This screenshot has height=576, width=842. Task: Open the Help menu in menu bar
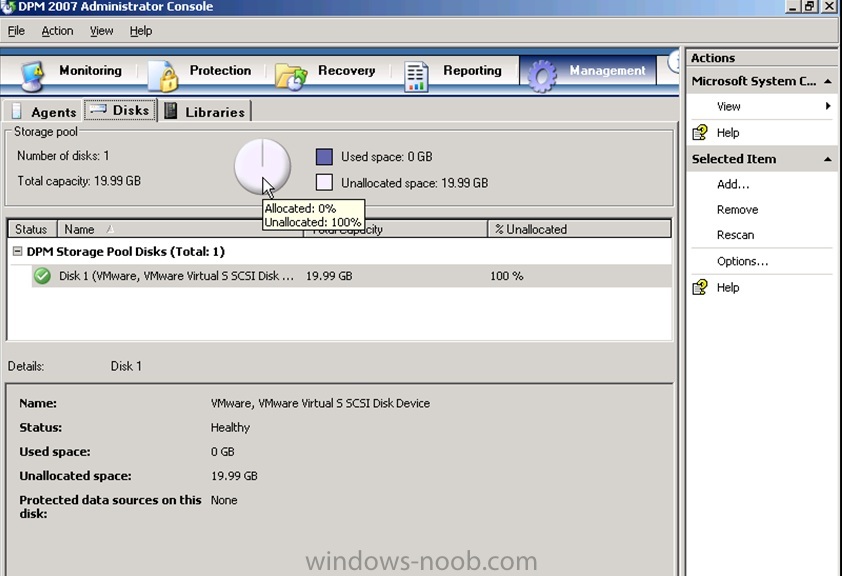tap(141, 31)
